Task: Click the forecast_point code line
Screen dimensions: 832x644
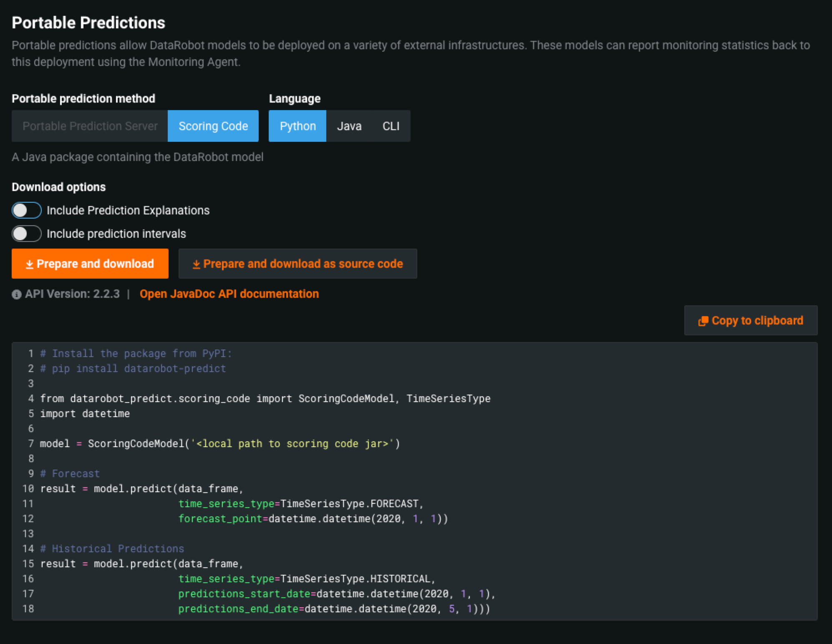Action: 313,518
